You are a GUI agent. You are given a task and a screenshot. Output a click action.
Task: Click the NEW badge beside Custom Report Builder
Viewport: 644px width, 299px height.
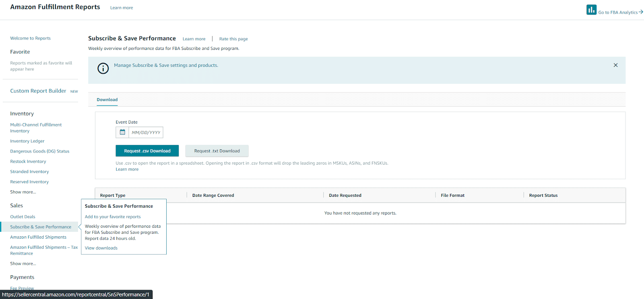click(x=74, y=92)
